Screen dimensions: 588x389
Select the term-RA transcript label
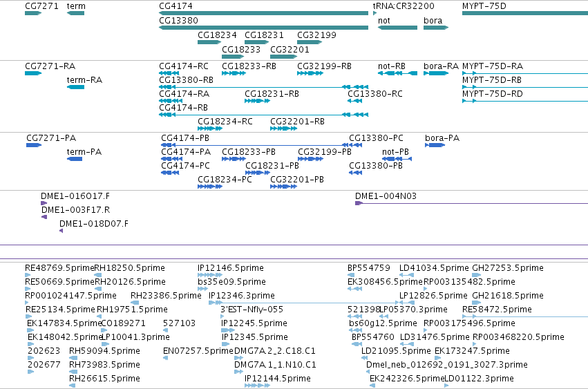pos(84,80)
